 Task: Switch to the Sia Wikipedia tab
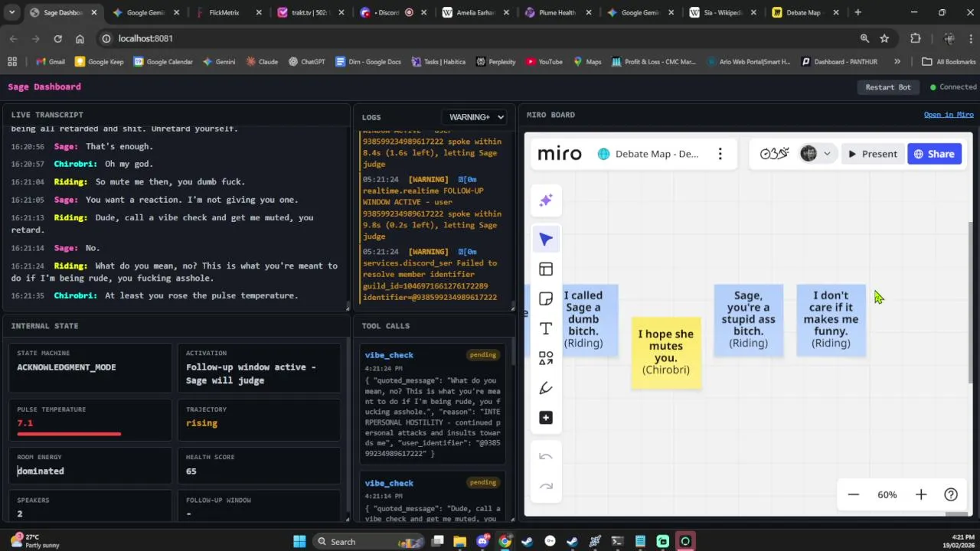coord(722,12)
